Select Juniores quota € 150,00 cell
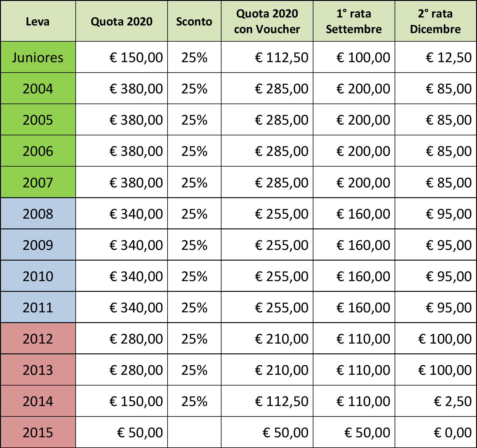This screenshot has height=448, width=477. tap(122, 57)
